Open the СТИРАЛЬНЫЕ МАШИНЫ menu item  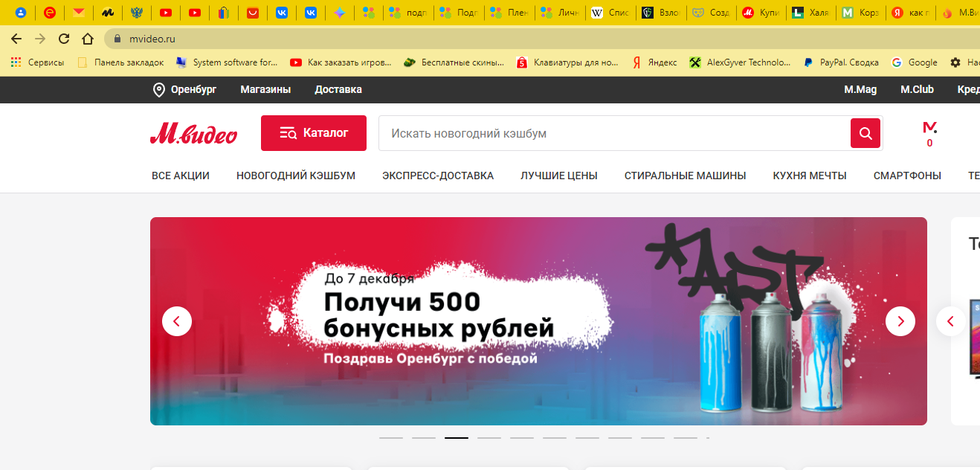point(686,176)
